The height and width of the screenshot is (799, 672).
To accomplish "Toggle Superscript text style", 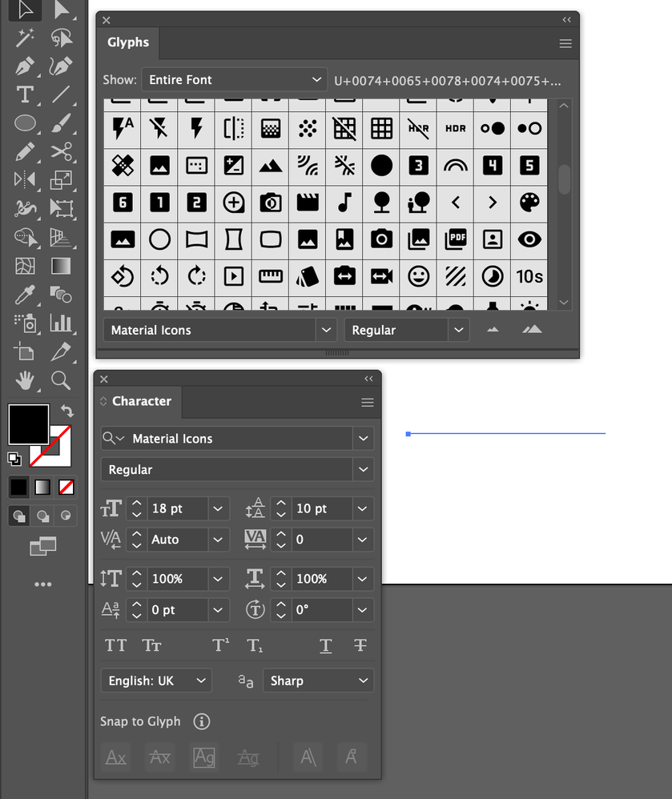I will 220,645.
